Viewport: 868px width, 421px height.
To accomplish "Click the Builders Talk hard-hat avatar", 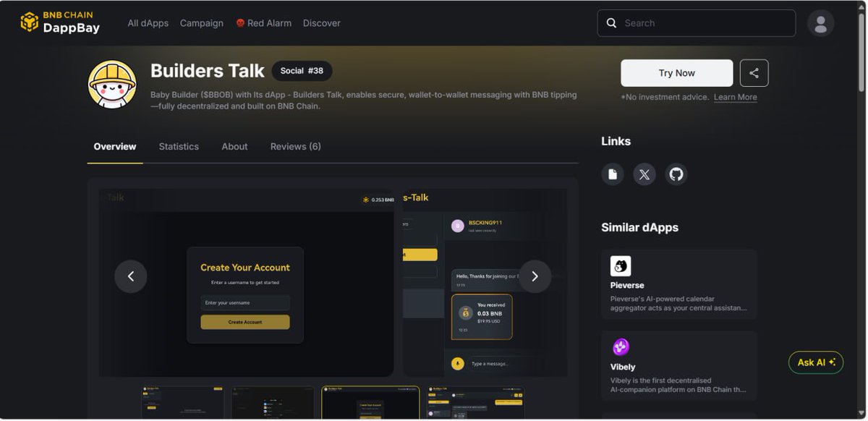I will pyautogui.click(x=112, y=85).
